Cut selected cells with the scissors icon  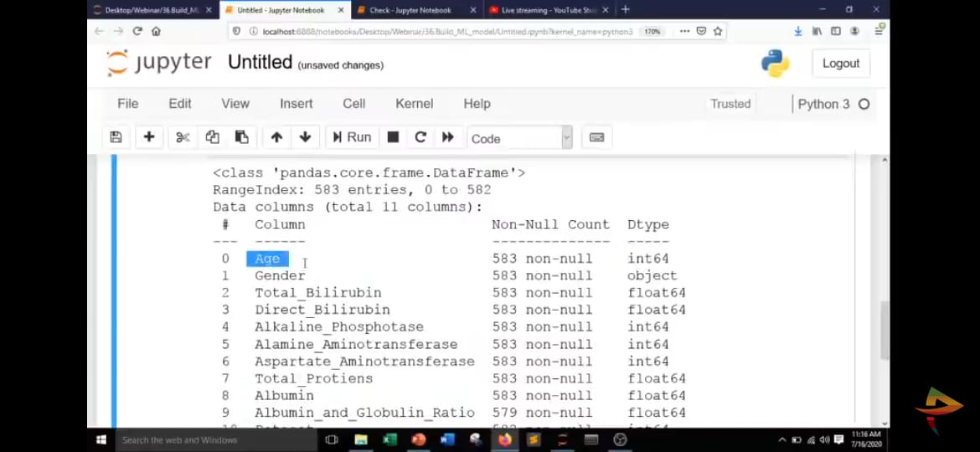(183, 137)
